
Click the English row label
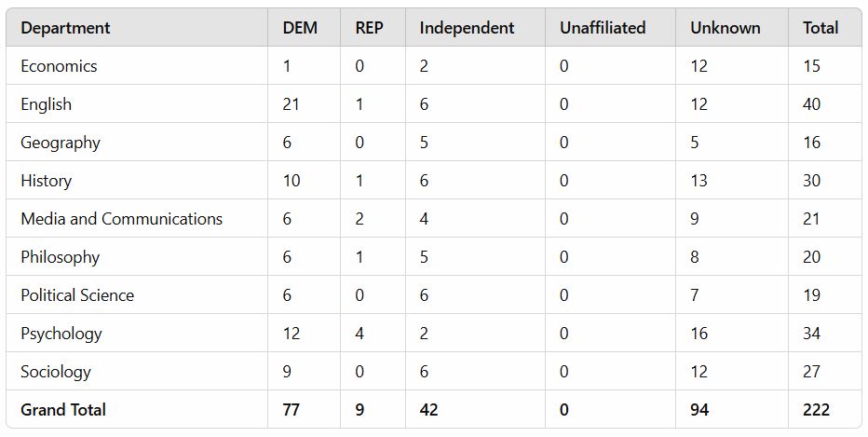click(x=47, y=104)
